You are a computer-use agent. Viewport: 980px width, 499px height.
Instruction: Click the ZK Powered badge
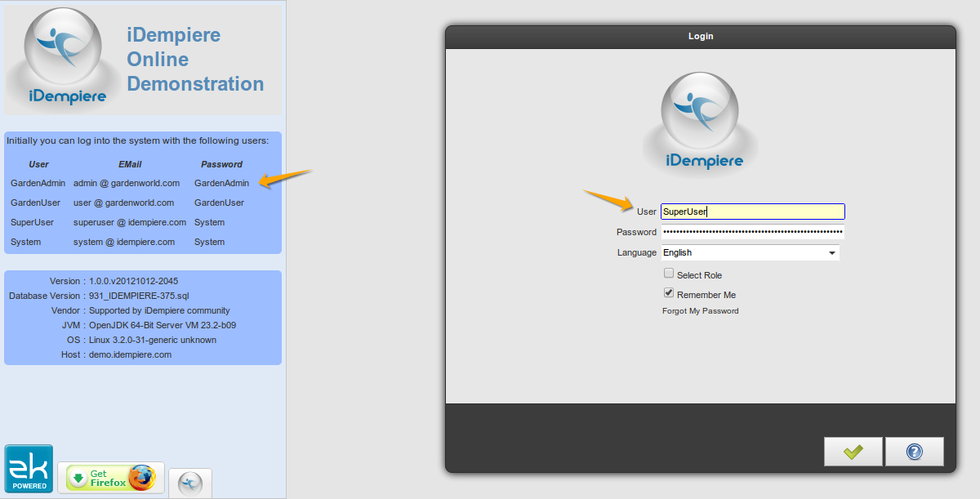[29, 469]
